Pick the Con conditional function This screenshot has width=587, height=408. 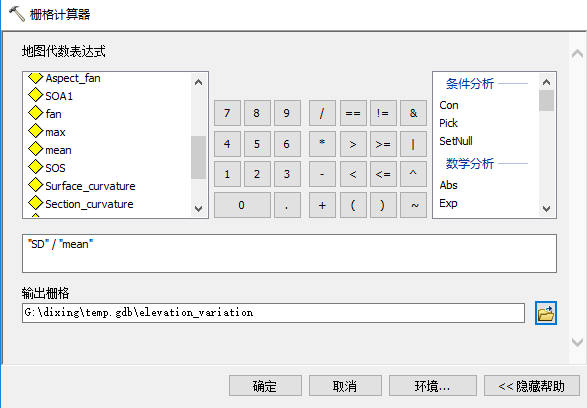click(x=448, y=105)
